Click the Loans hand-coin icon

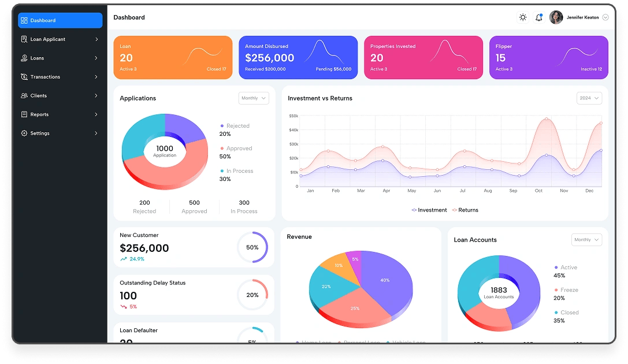(x=24, y=58)
